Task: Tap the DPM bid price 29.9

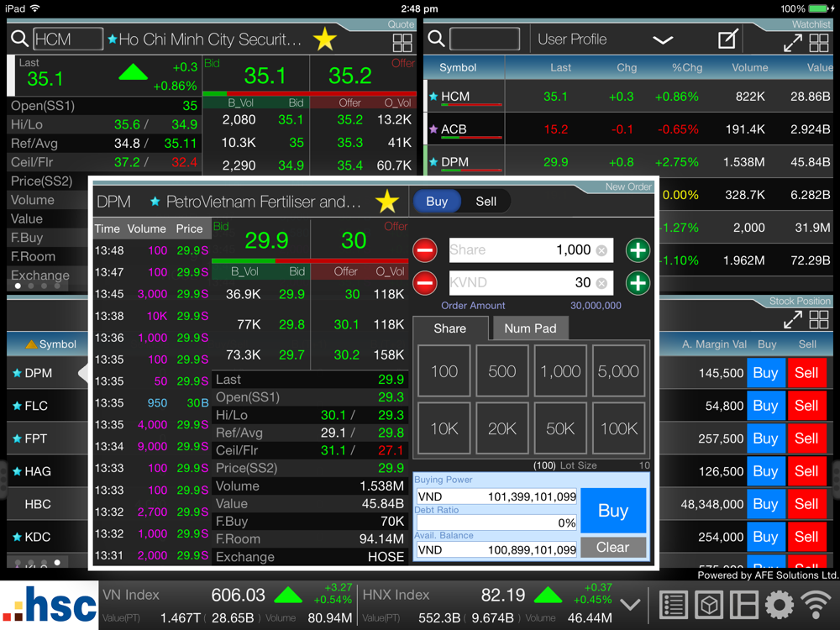Action: 267,240
